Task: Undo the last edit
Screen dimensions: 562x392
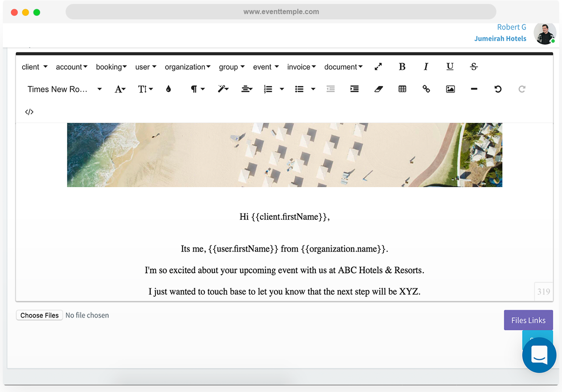Action: pos(498,89)
